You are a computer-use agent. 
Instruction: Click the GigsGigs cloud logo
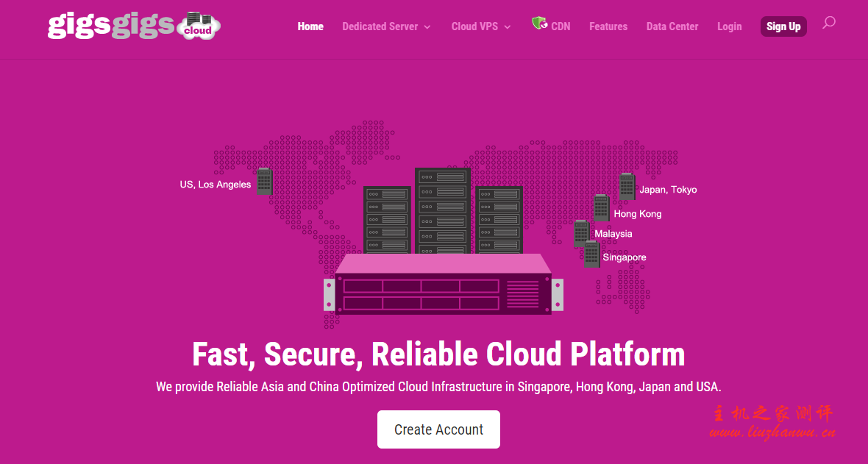[134, 26]
